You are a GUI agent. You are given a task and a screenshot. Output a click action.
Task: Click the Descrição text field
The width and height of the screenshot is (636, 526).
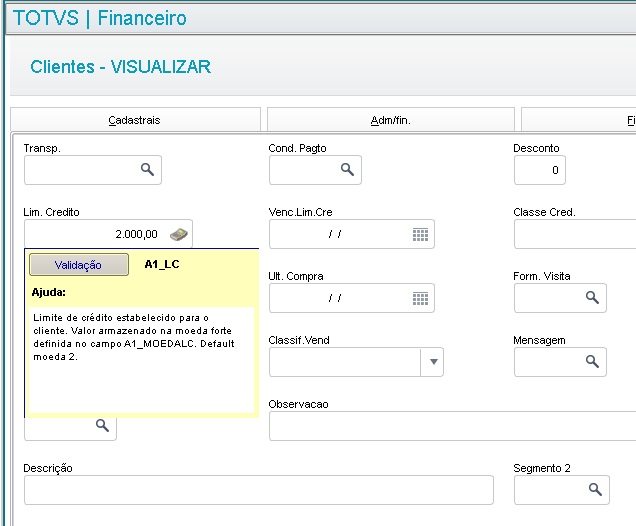click(259, 490)
